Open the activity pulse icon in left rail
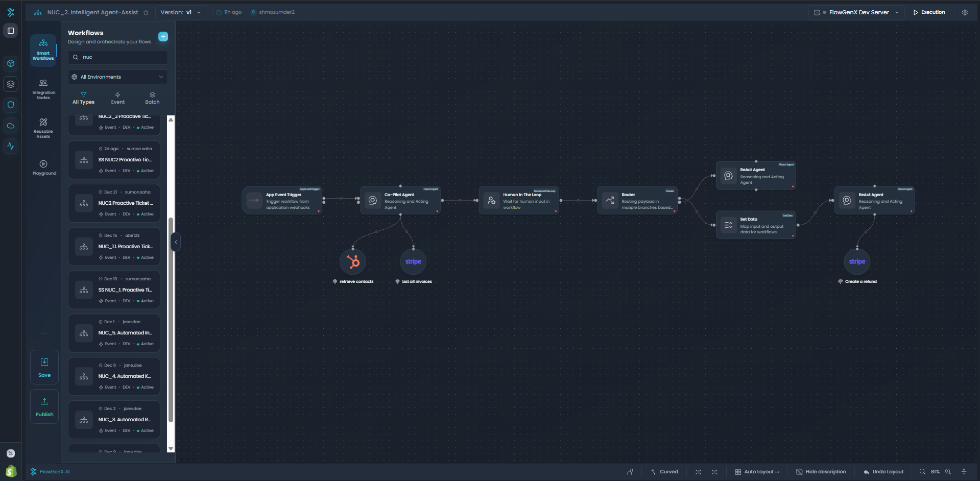980x481 pixels. tap(11, 146)
